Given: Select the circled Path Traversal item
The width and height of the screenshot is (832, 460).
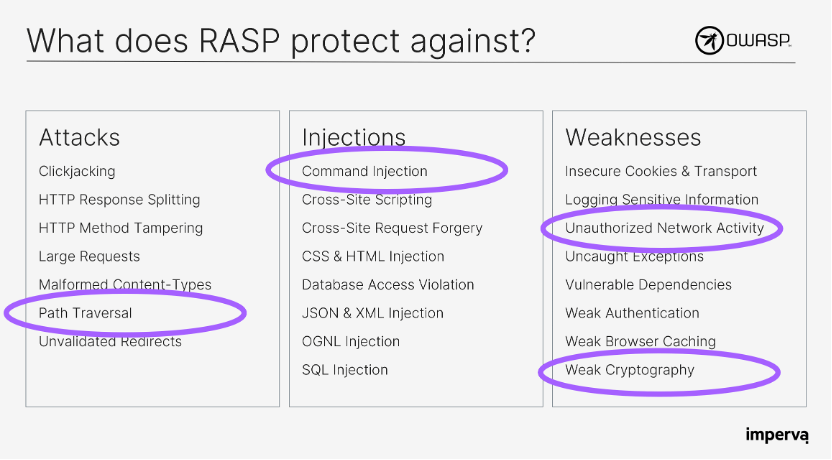Looking at the screenshot, I should 85,313.
